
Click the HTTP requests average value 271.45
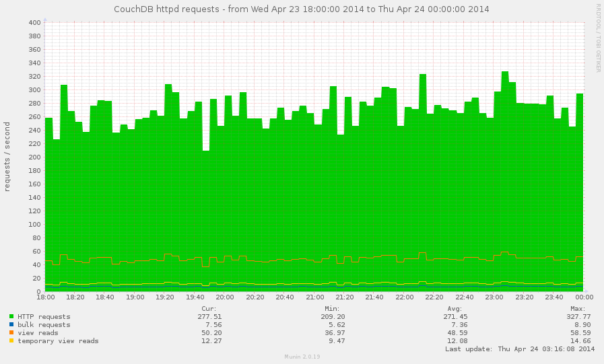pyautogui.click(x=455, y=317)
